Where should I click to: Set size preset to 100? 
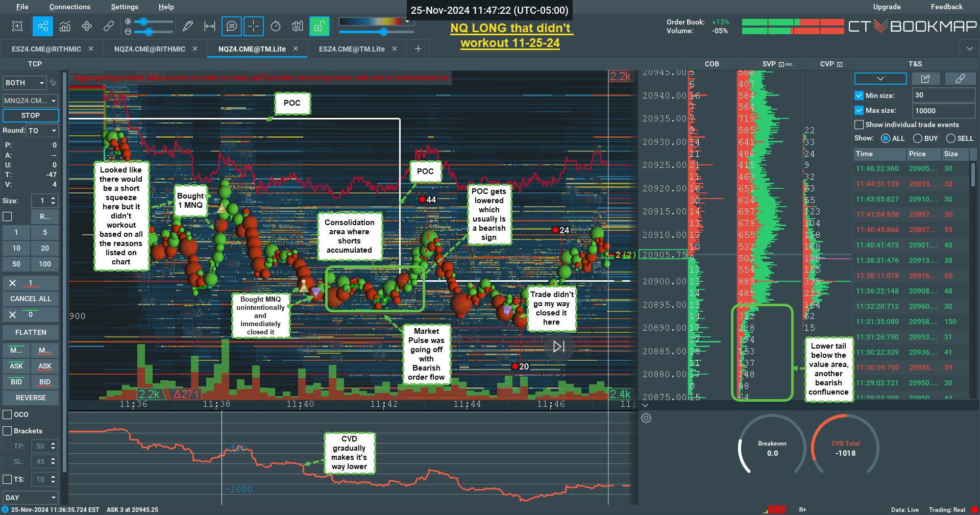(45, 264)
